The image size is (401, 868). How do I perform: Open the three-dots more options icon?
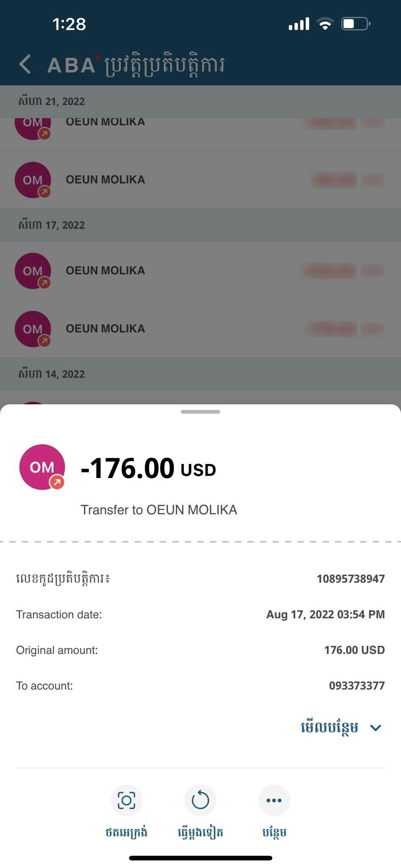[274, 800]
